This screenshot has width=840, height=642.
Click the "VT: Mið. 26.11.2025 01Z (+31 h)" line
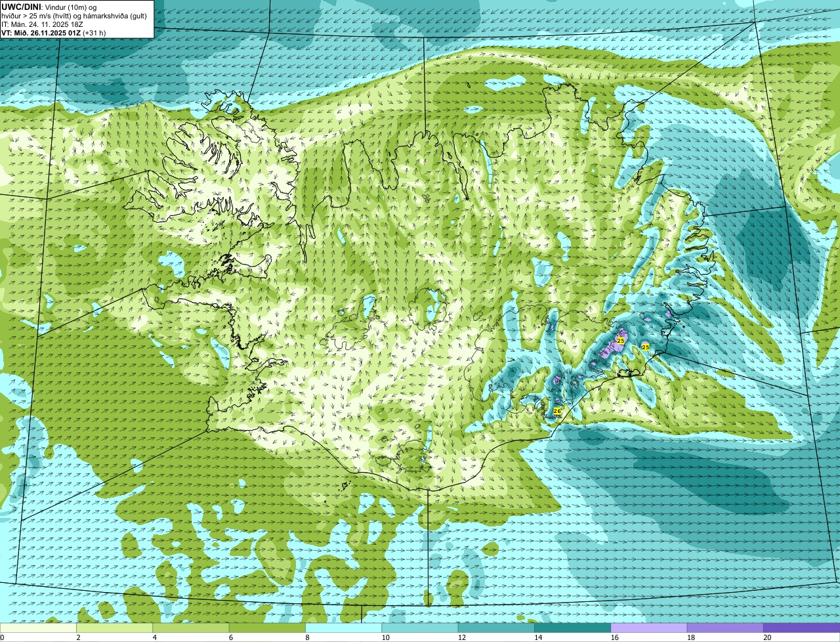click(x=53, y=33)
